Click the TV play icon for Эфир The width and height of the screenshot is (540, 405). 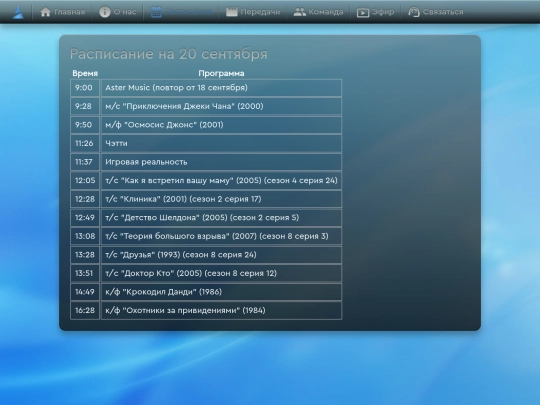pos(363,12)
